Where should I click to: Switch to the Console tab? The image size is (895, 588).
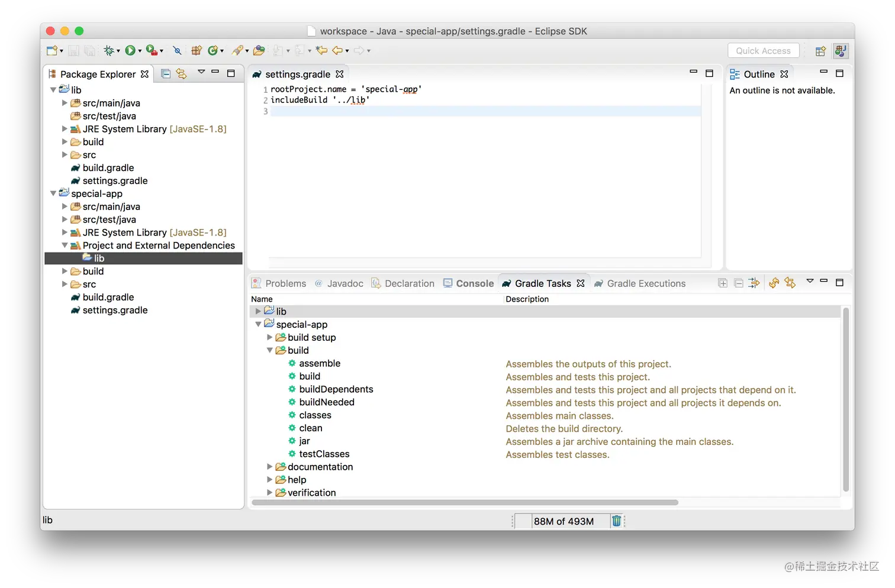tap(469, 283)
